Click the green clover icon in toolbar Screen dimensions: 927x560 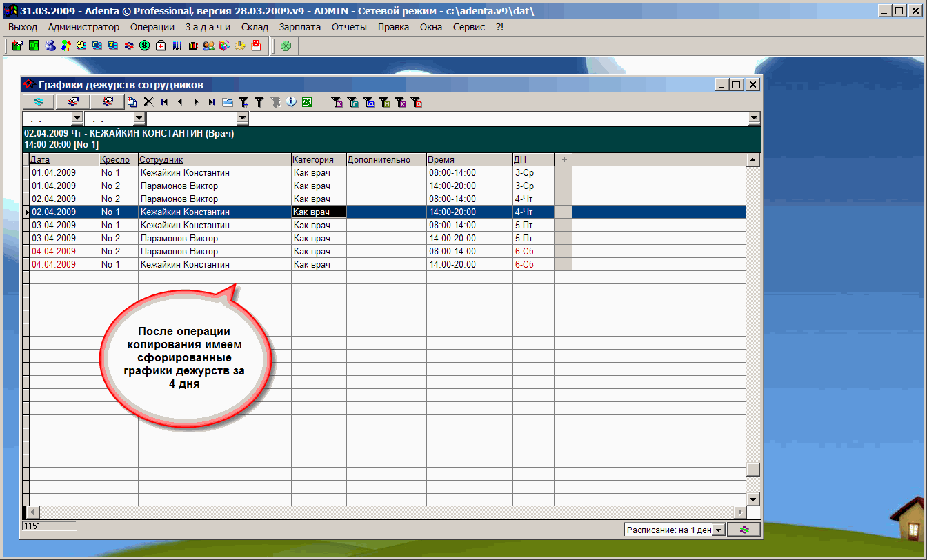(x=286, y=46)
